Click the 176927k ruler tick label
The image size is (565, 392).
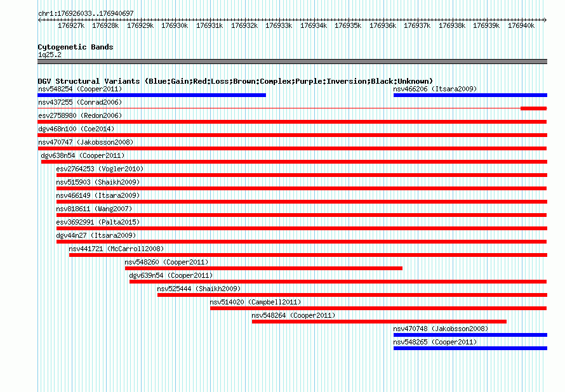[x=71, y=25]
